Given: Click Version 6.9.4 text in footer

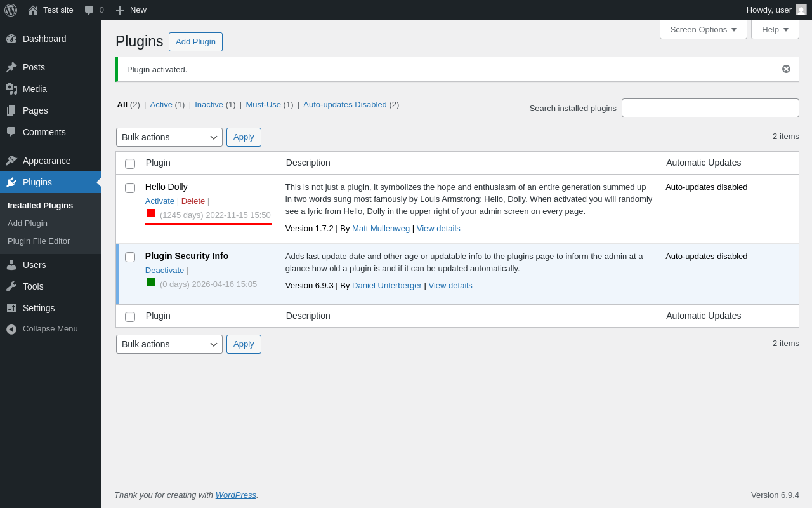Looking at the screenshot, I should [x=775, y=495].
